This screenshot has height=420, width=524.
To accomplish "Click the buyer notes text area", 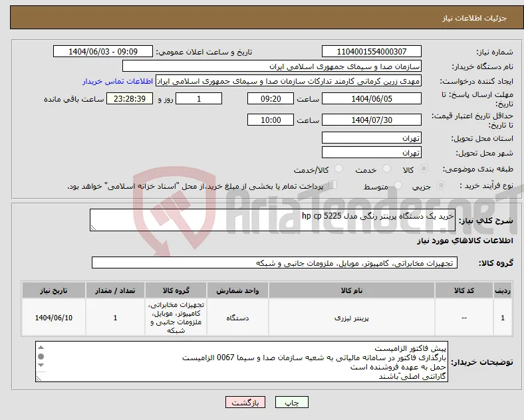I will click(241, 362).
